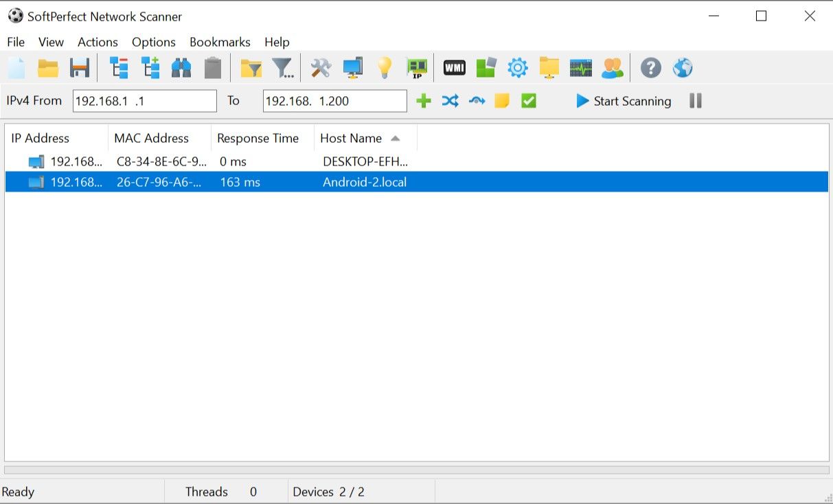The width and height of the screenshot is (833, 504).
Task: Click the funnel filter toolbar control
Action: click(x=252, y=67)
